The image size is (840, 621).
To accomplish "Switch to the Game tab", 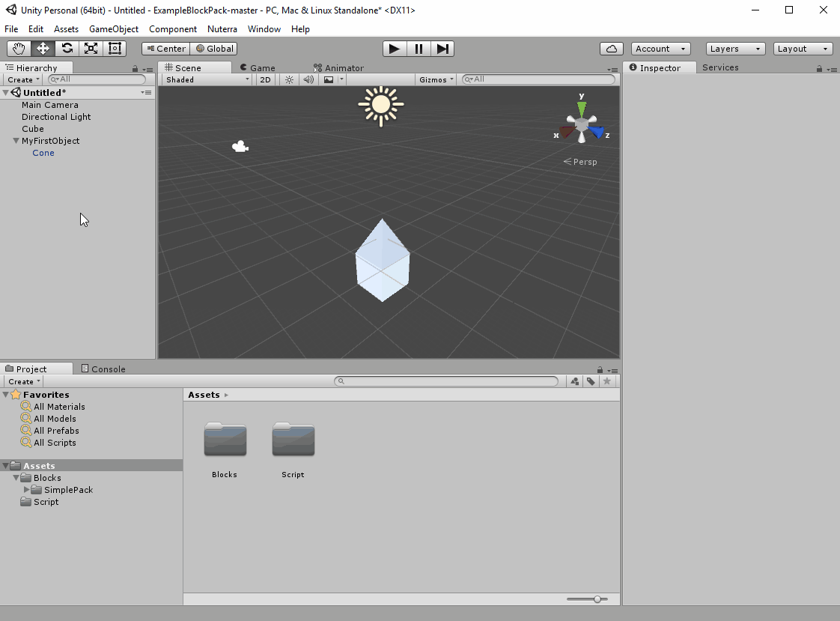I will (258, 68).
